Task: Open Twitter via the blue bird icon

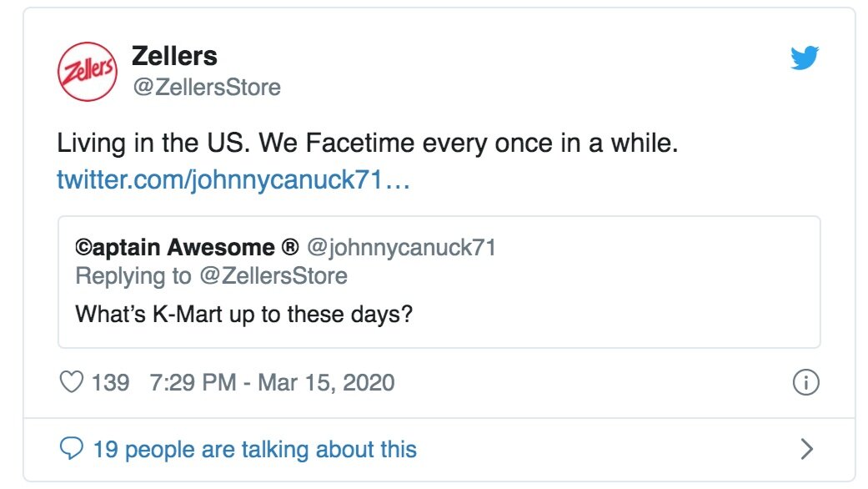Action: click(805, 58)
